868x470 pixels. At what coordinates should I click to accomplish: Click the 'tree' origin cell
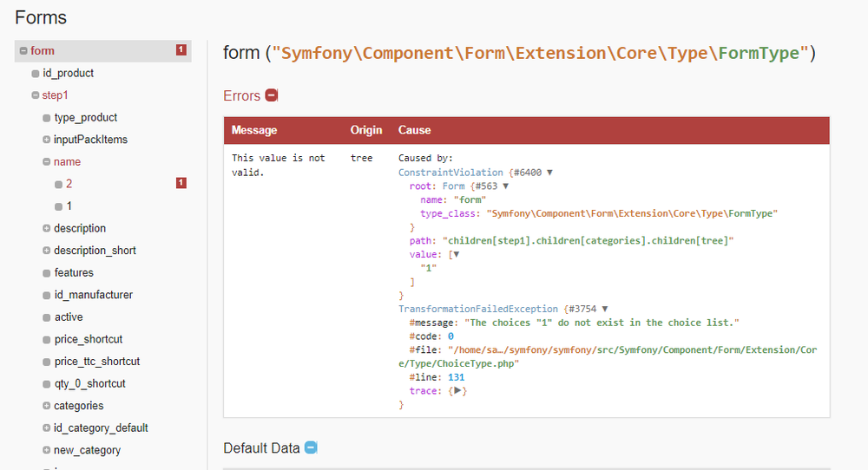click(x=361, y=158)
